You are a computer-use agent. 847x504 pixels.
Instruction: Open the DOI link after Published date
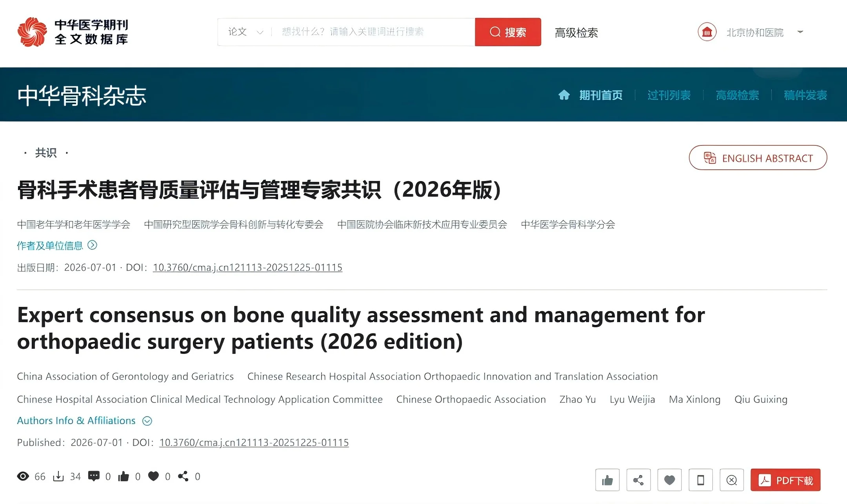(254, 443)
